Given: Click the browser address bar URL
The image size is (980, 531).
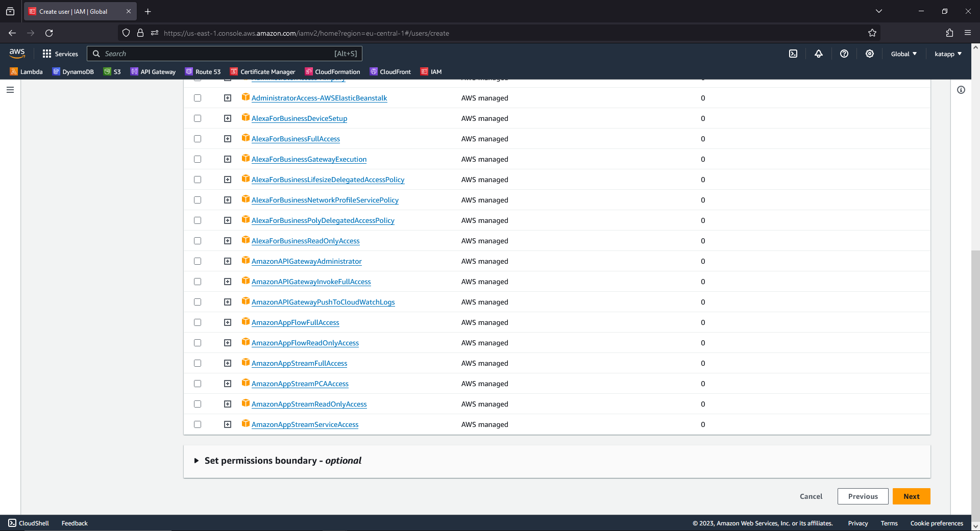Looking at the screenshot, I should click(x=306, y=33).
